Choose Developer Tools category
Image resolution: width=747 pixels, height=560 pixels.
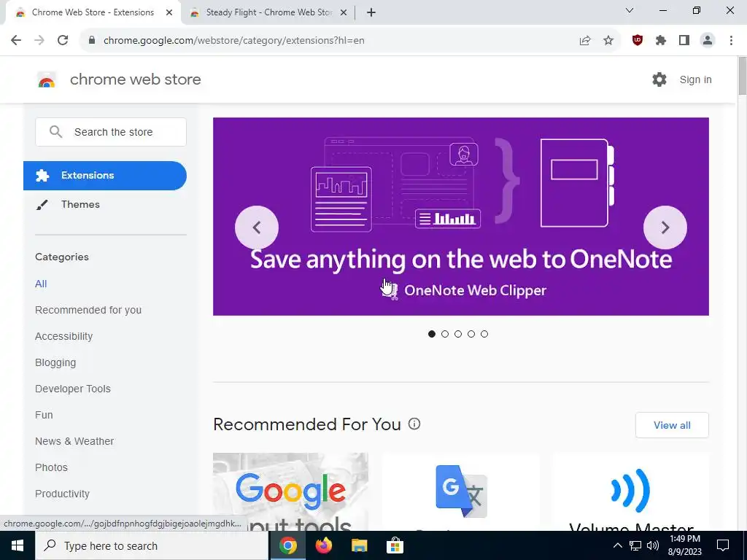(73, 389)
